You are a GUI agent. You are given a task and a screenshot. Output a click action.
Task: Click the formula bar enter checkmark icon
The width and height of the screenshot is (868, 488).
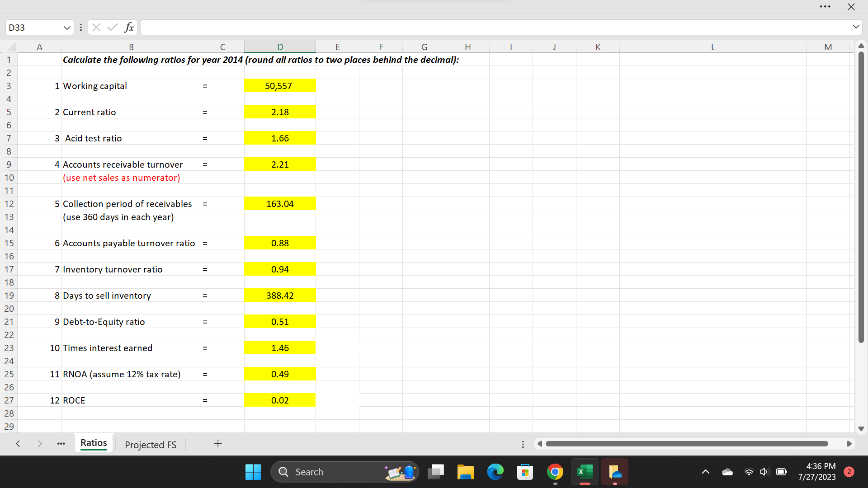click(x=112, y=28)
